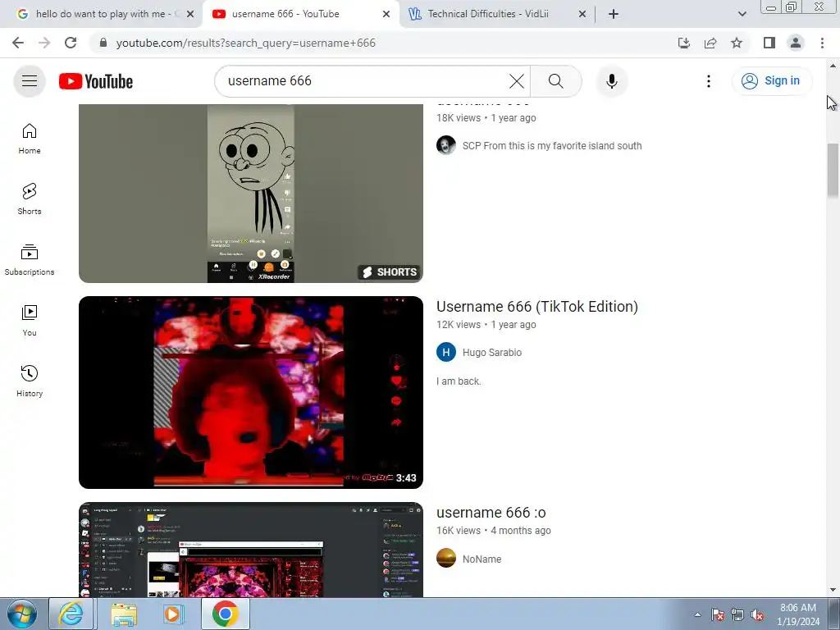The image size is (840, 630).
Task: Submit search with magnifier button
Action: (x=556, y=81)
